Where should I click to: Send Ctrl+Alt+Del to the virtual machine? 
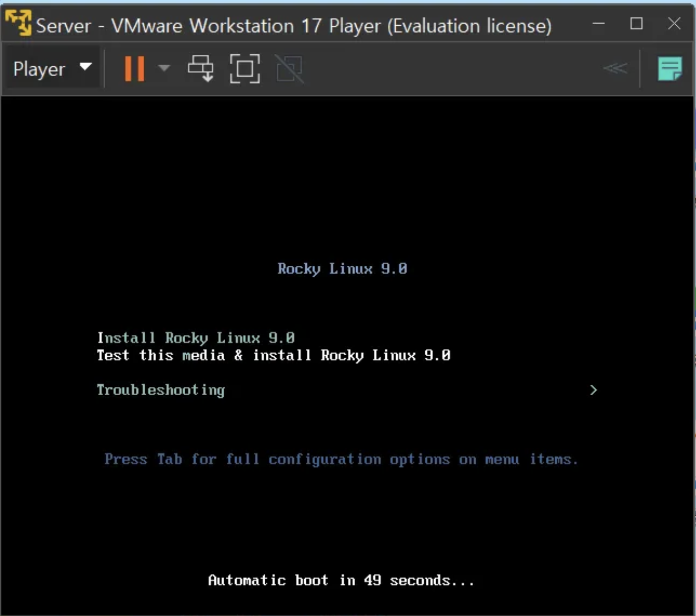(x=201, y=69)
